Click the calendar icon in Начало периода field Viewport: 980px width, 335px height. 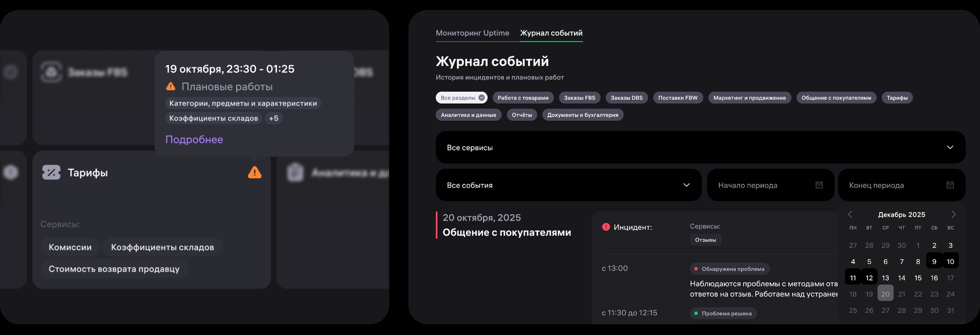(x=819, y=185)
